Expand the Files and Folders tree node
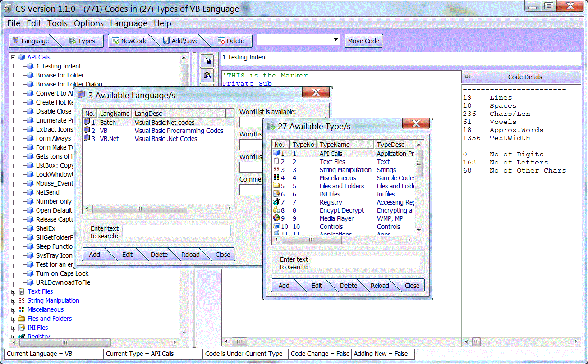588x364 pixels. tap(14, 318)
